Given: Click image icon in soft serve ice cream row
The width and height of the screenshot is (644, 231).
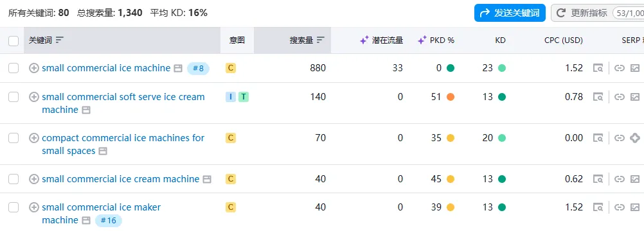Looking at the screenshot, I should [635, 97].
